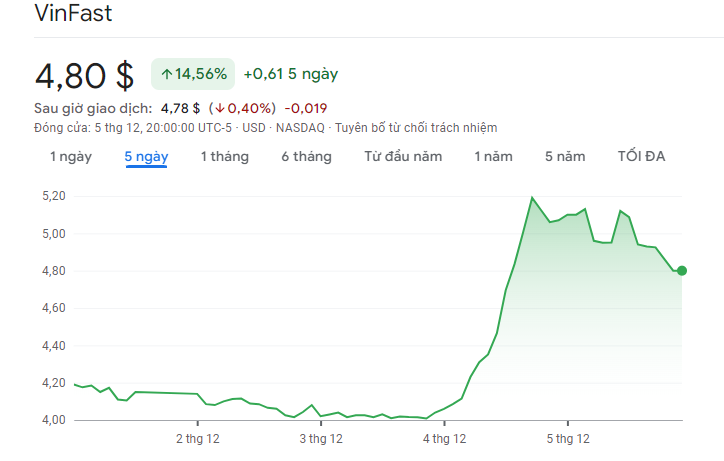Choose the '1 năm' range tab
The image size is (724, 461).
click(493, 157)
